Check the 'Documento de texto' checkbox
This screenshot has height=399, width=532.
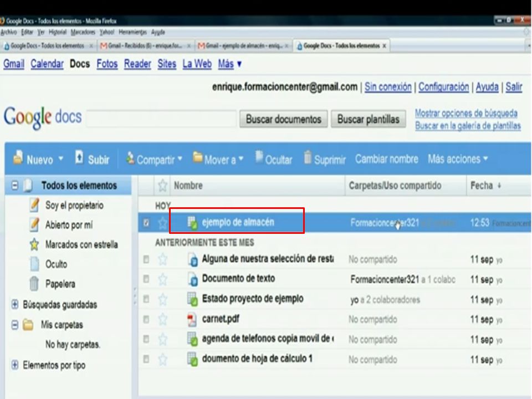(146, 279)
